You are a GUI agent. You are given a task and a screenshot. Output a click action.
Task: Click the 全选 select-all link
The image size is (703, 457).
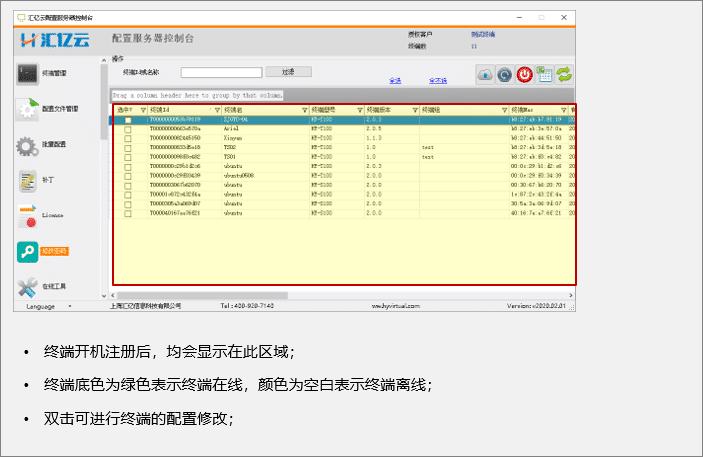coord(394,80)
